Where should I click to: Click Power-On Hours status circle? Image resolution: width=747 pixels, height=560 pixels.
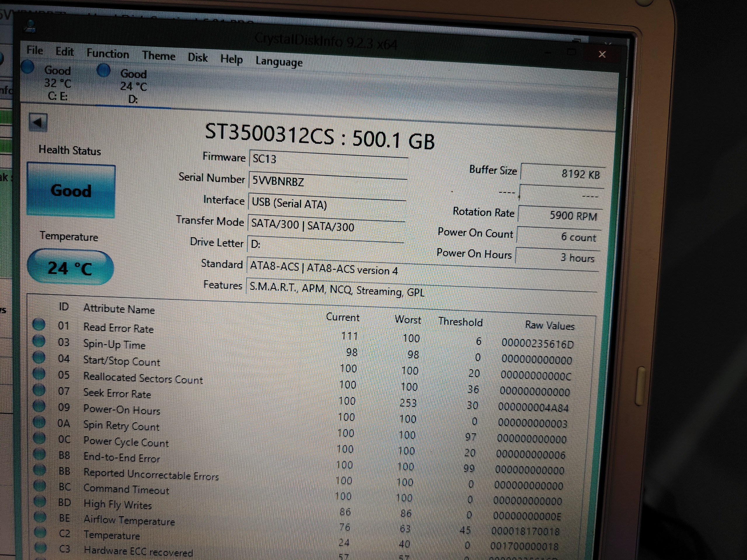point(39,406)
